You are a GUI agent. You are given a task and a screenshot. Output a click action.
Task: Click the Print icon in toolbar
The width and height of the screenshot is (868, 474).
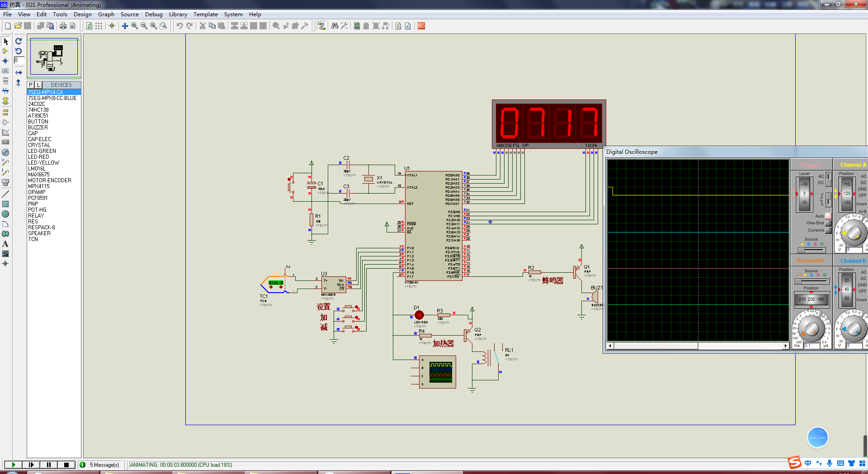[63, 26]
